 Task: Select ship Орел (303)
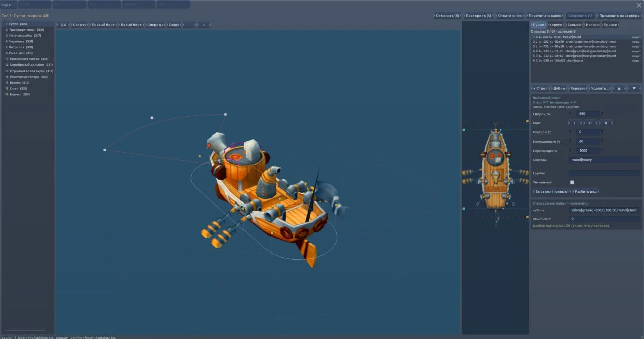tap(27, 88)
